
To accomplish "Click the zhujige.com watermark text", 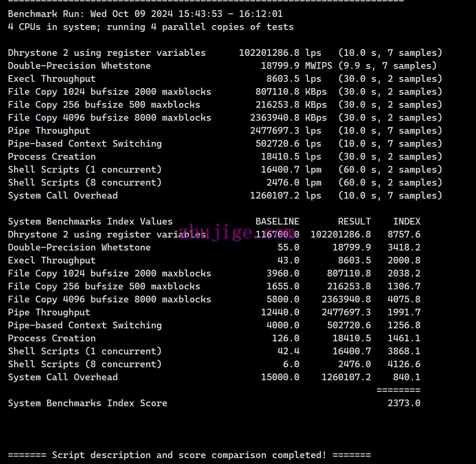I will click(237, 232).
